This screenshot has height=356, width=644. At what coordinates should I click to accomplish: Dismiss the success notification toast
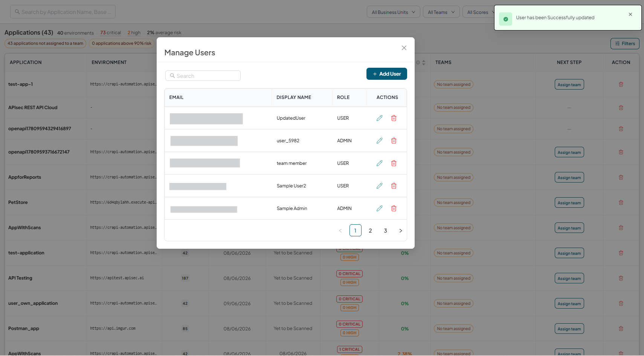[630, 14]
